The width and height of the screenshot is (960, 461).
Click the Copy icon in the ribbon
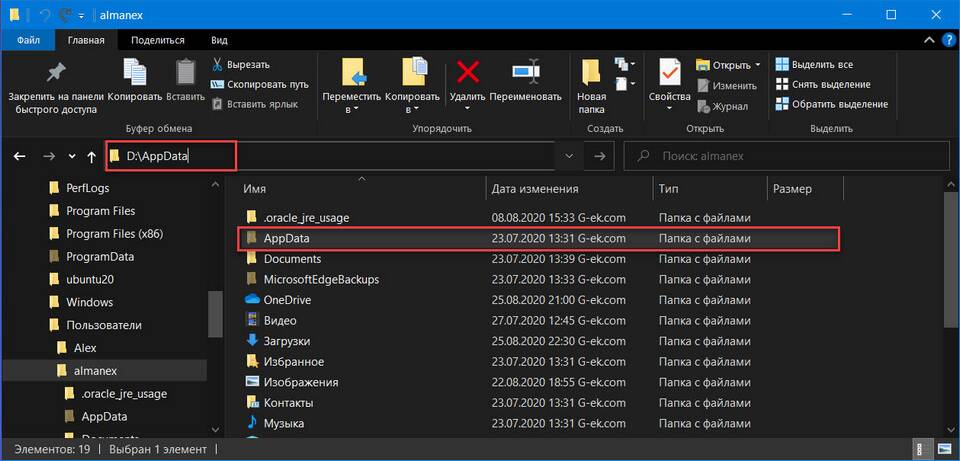tap(135, 73)
